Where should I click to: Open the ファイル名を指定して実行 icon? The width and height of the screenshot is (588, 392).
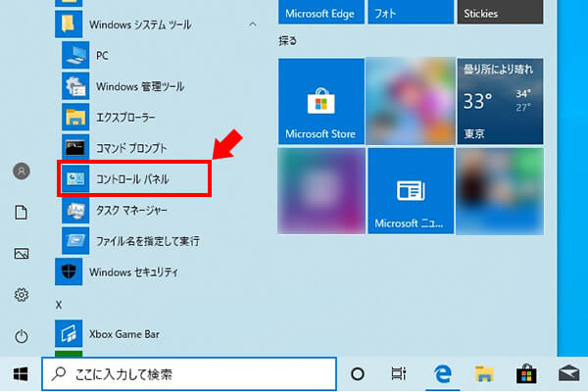pos(75,240)
